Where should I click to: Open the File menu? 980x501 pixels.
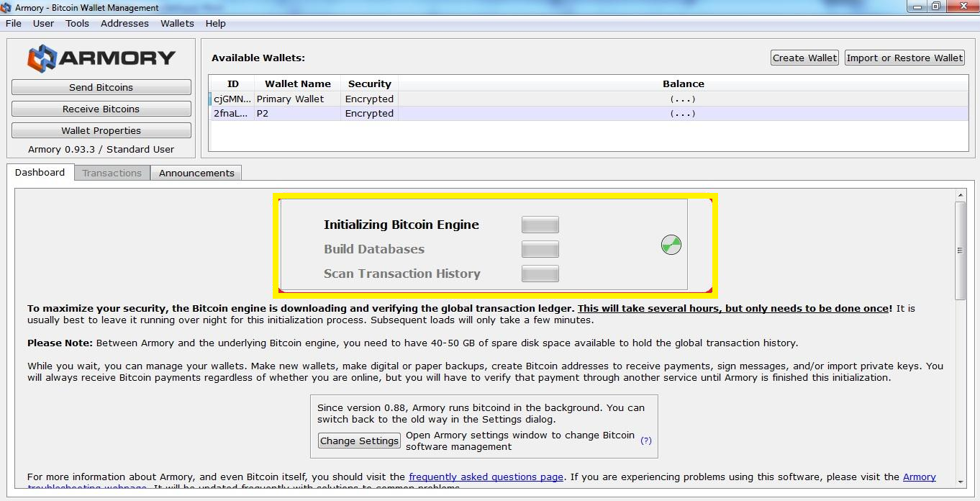(x=13, y=23)
